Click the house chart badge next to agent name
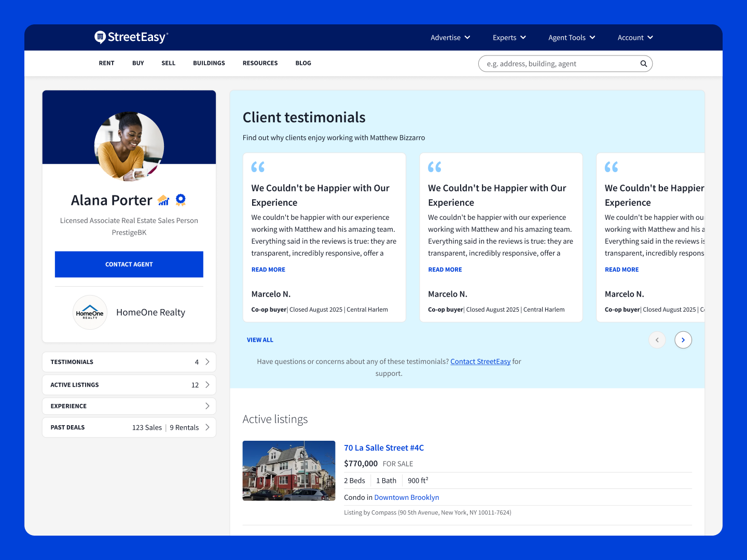 (x=163, y=200)
